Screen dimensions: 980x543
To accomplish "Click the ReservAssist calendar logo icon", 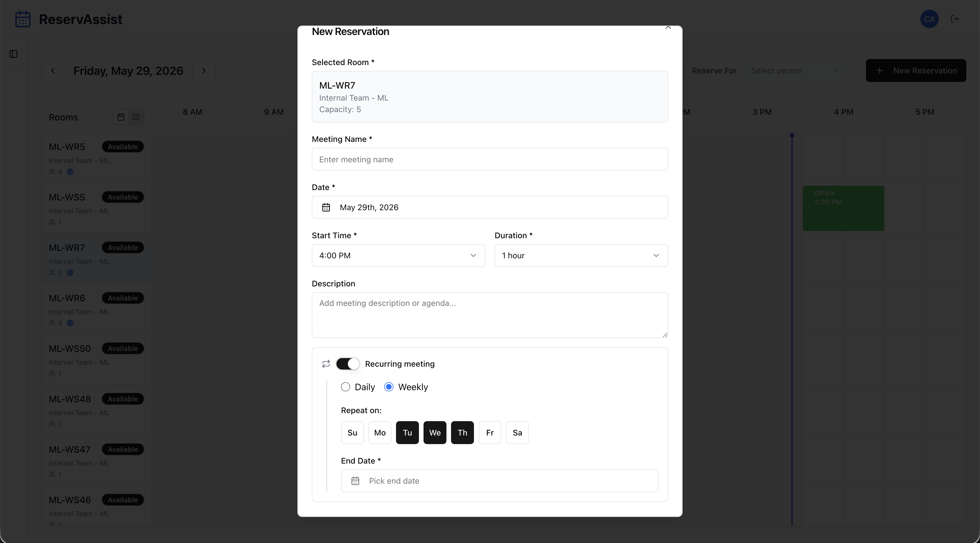I will tap(23, 19).
